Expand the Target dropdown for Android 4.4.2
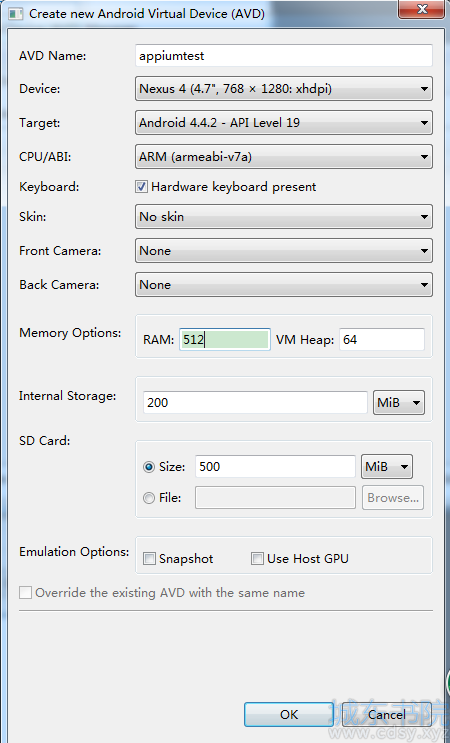Viewport: 450px width, 743px height. (x=284, y=123)
